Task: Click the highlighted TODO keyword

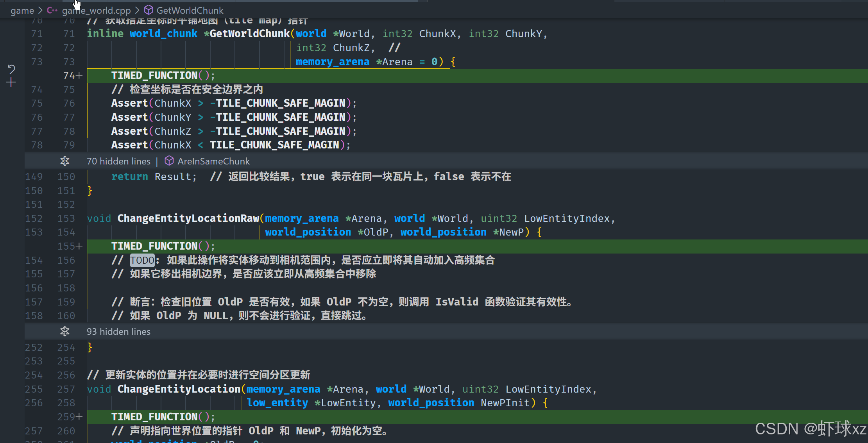Action: tap(142, 260)
